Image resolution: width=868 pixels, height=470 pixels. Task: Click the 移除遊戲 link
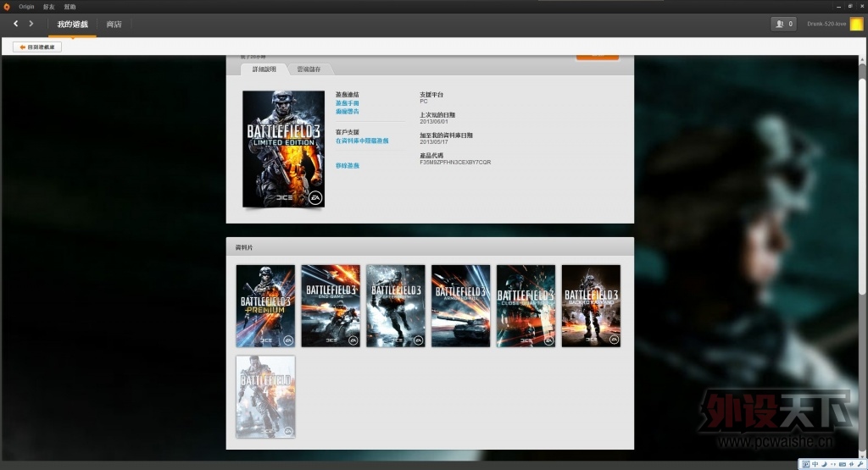coord(347,166)
